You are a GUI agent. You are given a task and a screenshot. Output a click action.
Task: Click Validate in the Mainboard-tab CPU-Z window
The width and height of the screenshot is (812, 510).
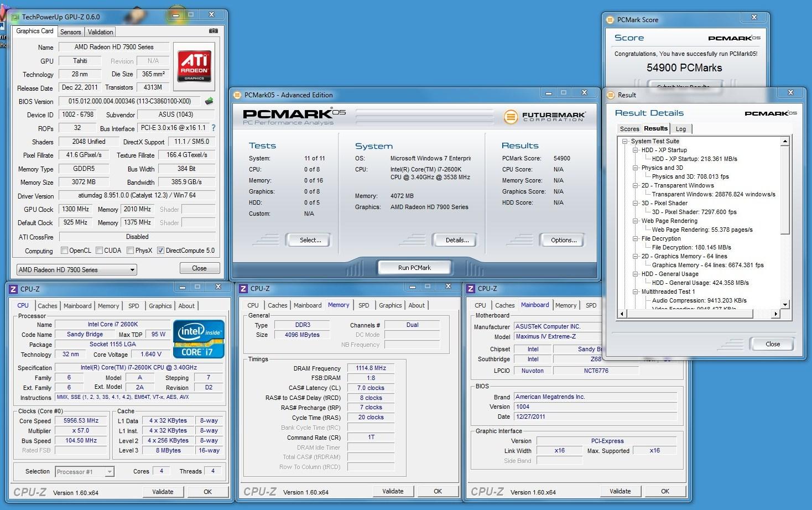[x=620, y=491]
